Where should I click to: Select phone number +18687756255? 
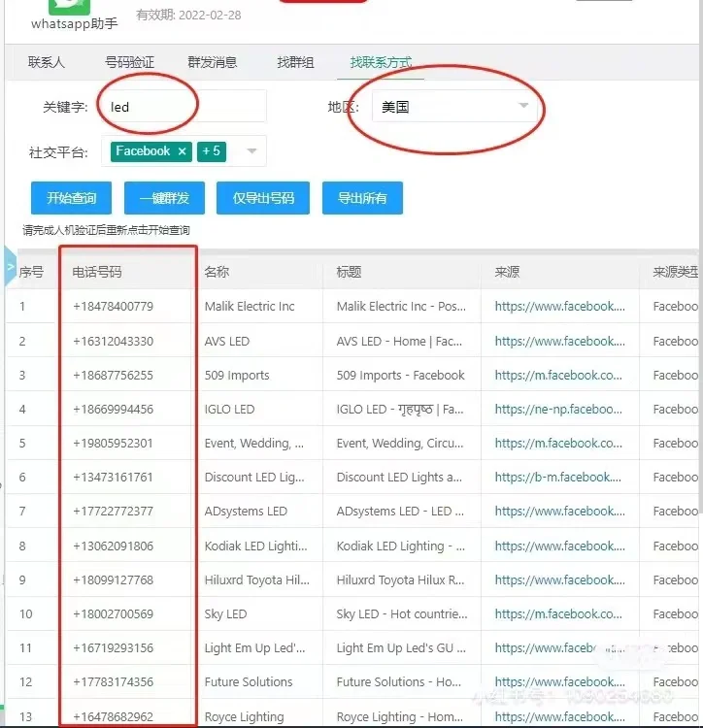coord(113,375)
